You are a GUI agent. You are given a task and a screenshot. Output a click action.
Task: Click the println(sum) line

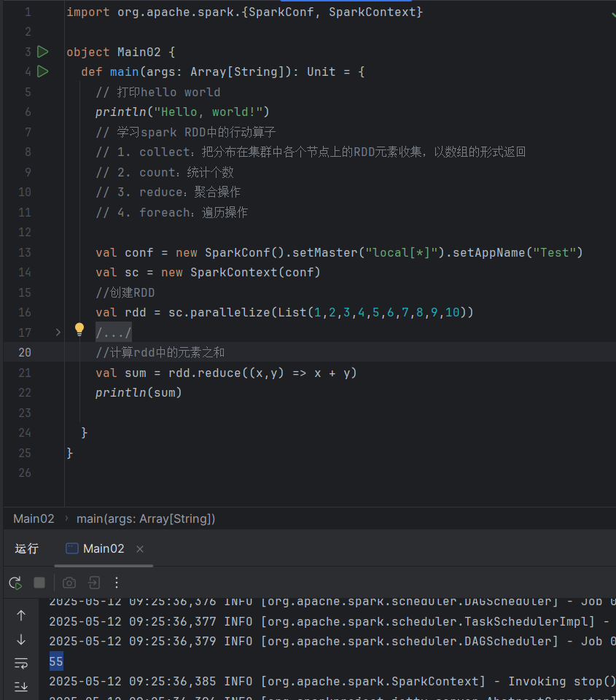(x=139, y=393)
